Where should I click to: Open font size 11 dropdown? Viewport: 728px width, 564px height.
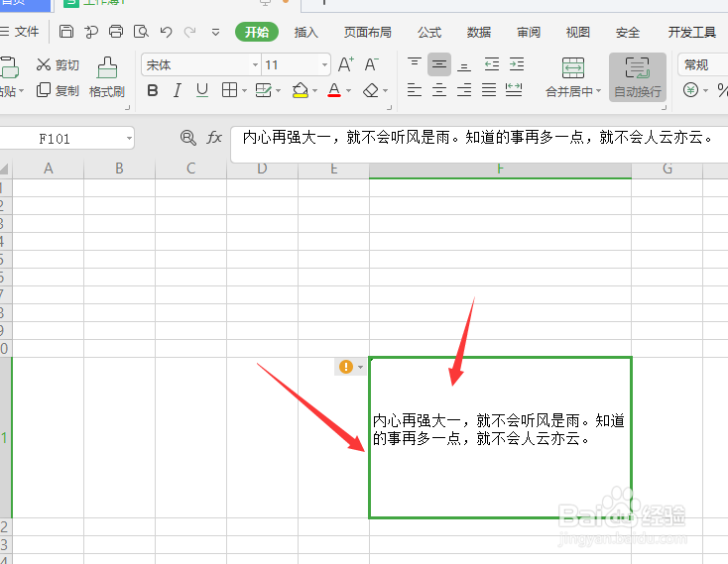click(324, 65)
